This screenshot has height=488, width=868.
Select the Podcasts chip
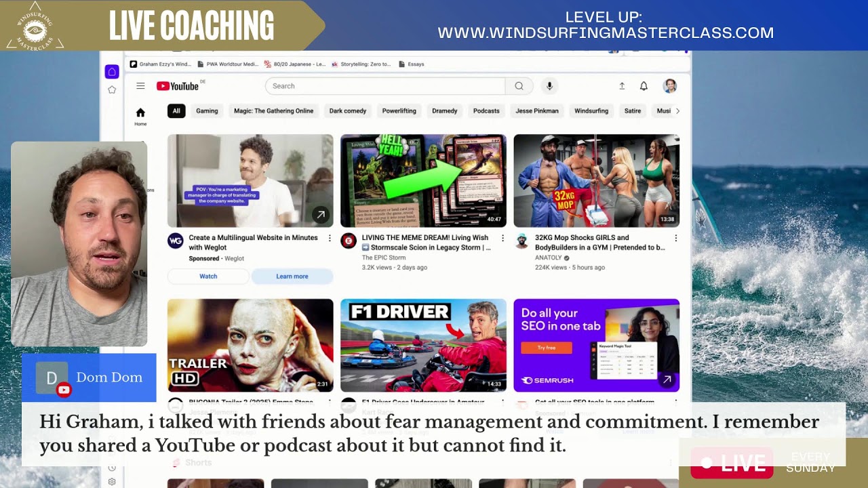[x=486, y=111]
